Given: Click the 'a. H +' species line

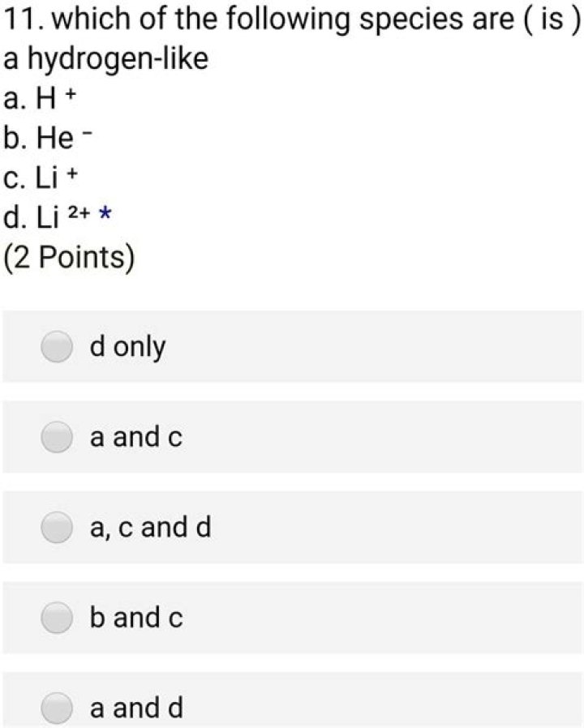Looking at the screenshot, I should pos(41,98).
